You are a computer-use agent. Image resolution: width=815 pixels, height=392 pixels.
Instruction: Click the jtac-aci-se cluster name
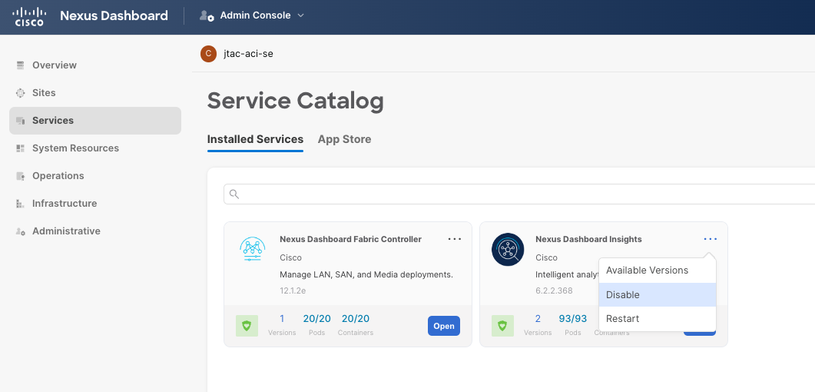tap(248, 54)
